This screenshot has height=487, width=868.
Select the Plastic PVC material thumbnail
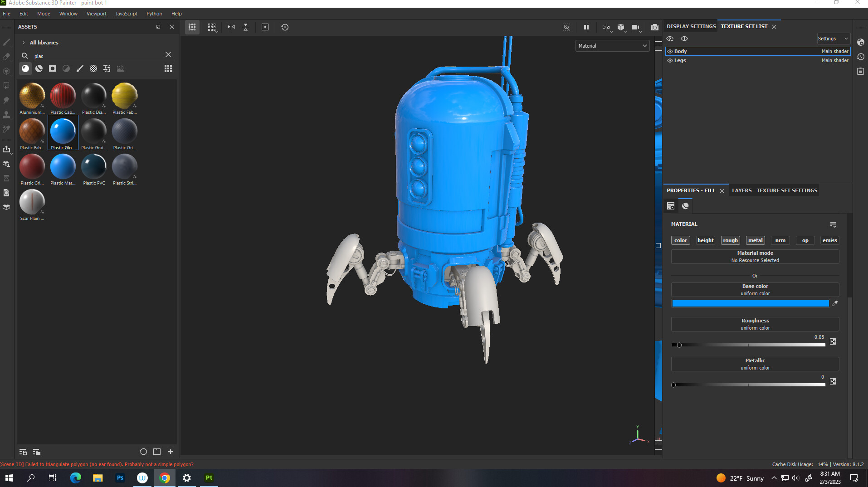point(94,166)
